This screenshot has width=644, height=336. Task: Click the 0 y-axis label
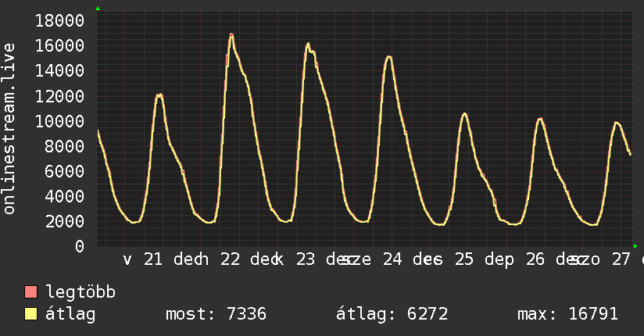(x=80, y=246)
